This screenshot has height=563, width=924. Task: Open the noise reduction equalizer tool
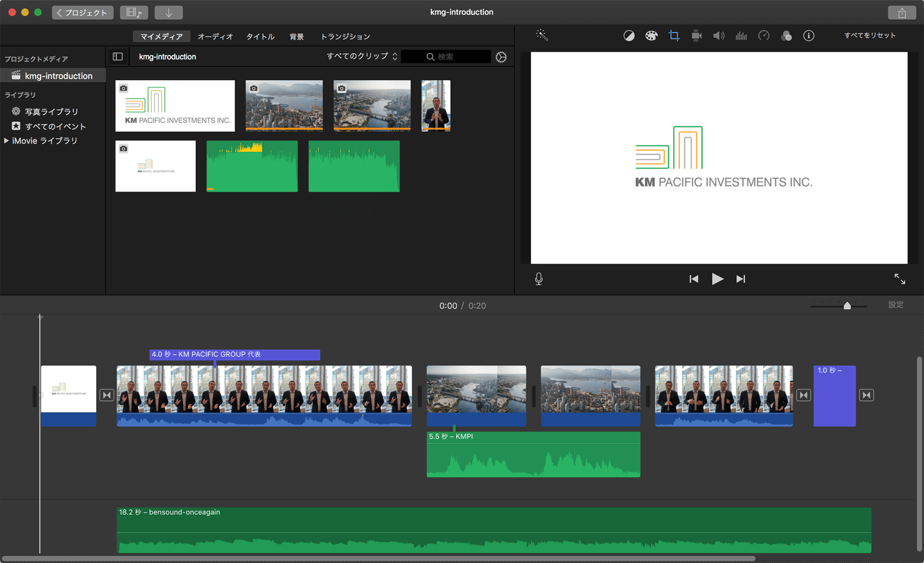tap(741, 36)
